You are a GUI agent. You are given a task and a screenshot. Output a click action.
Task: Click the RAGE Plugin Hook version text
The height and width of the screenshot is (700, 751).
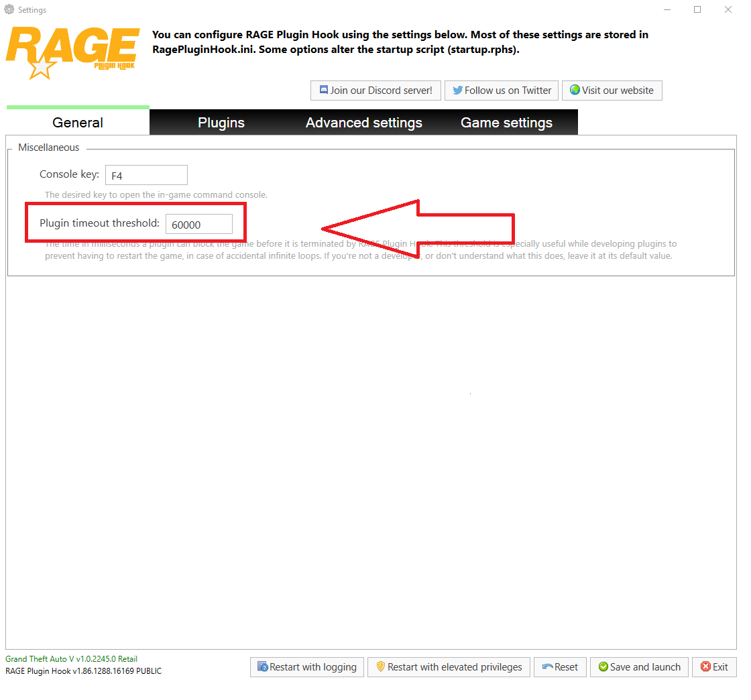pyautogui.click(x=83, y=670)
